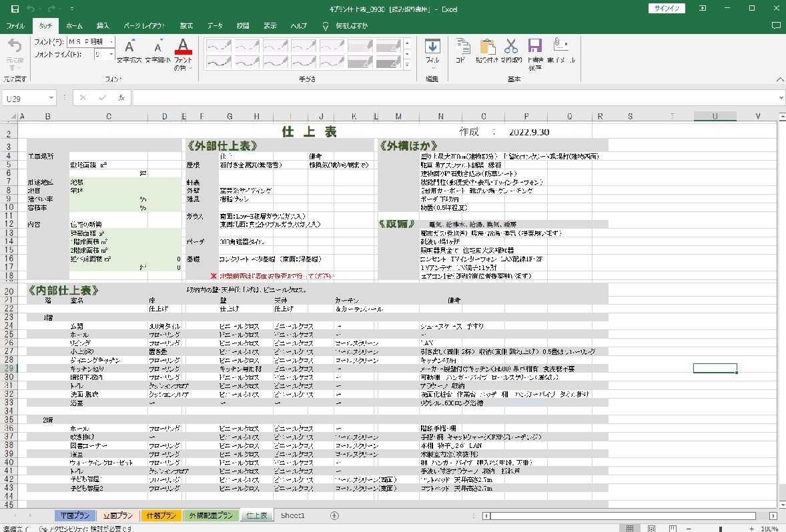Switch to Normal view in status bar
Screen dimensions: 786x532
click(630, 528)
